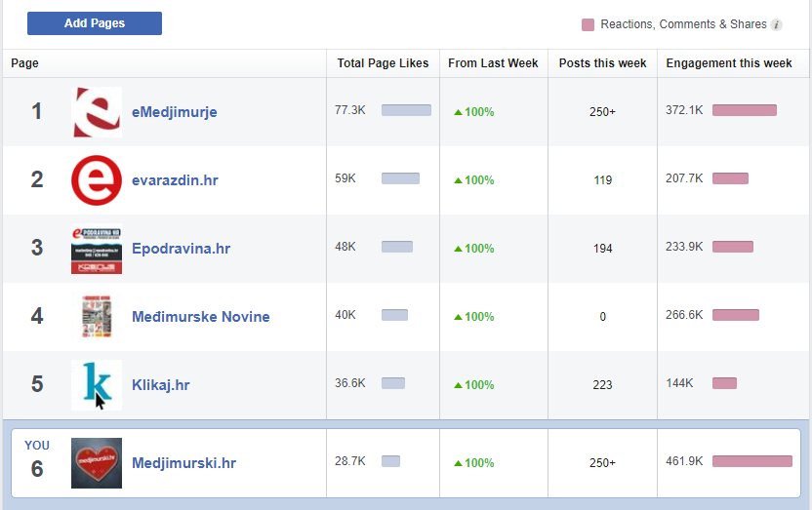Screen dimensions: 812x510
Task: Click the pink Reactions legend swatch
Action: coord(588,24)
